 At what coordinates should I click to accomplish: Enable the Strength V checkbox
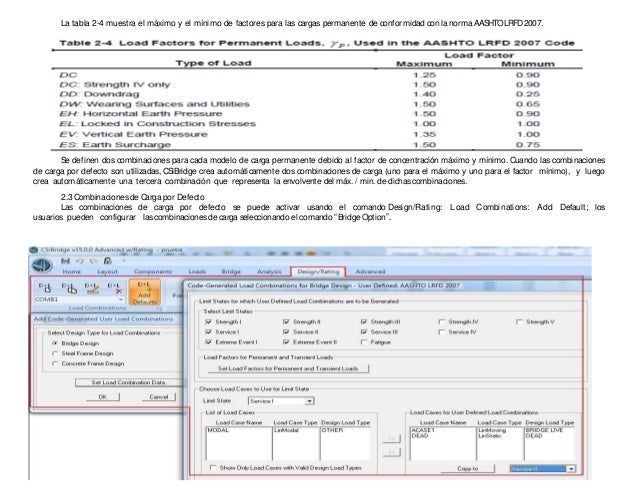coord(519,322)
